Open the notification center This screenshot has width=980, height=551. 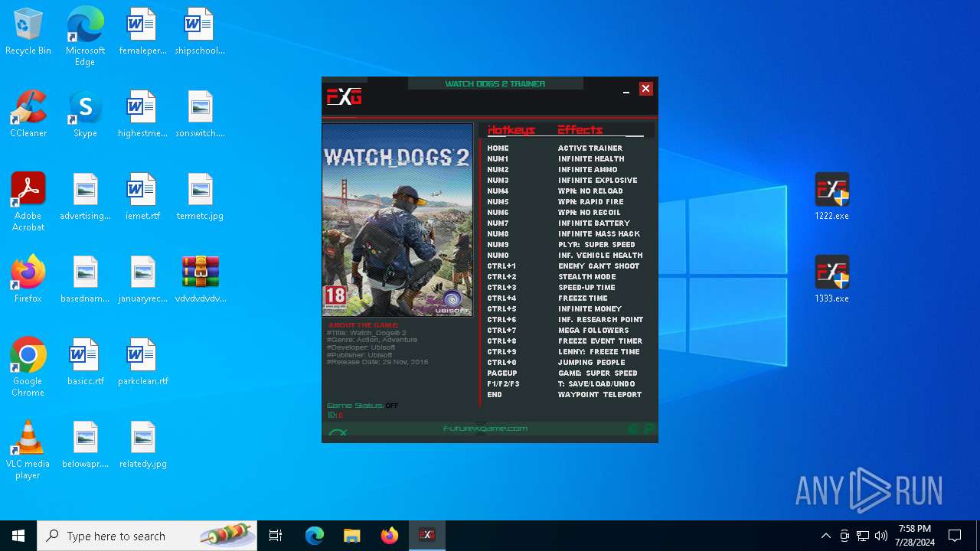point(955,536)
